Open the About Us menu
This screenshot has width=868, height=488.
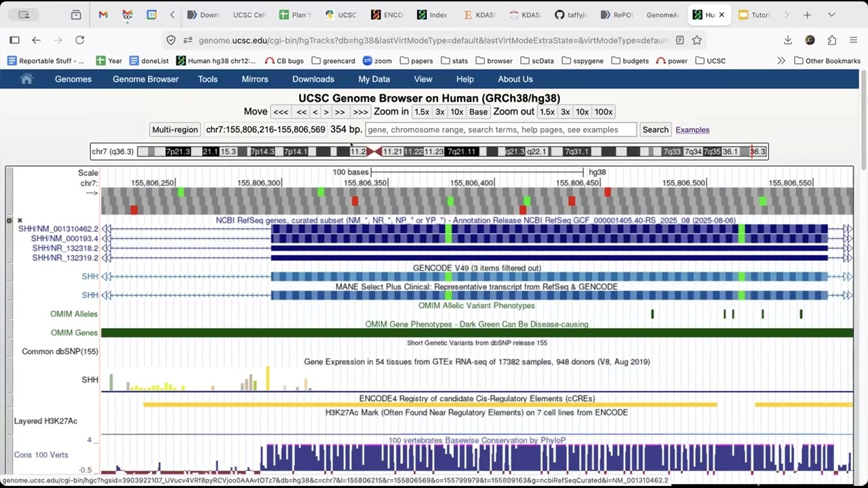[x=515, y=79]
